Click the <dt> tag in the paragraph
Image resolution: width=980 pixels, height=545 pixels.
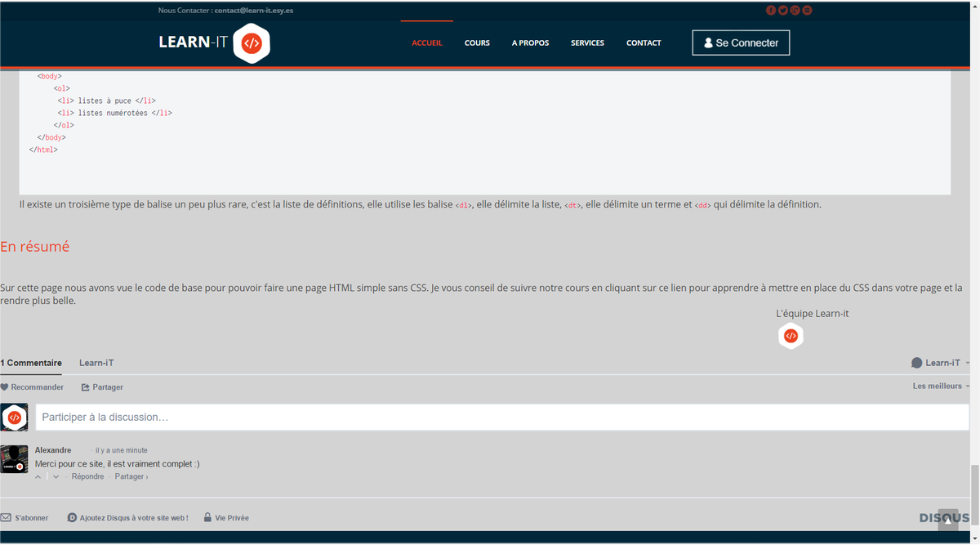click(x=572, y=205)
